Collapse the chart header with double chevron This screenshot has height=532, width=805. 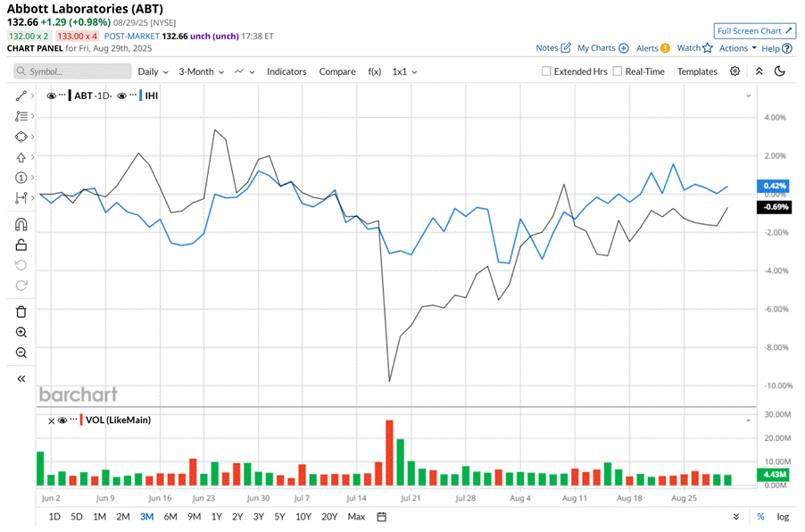(x=759, y=71)
